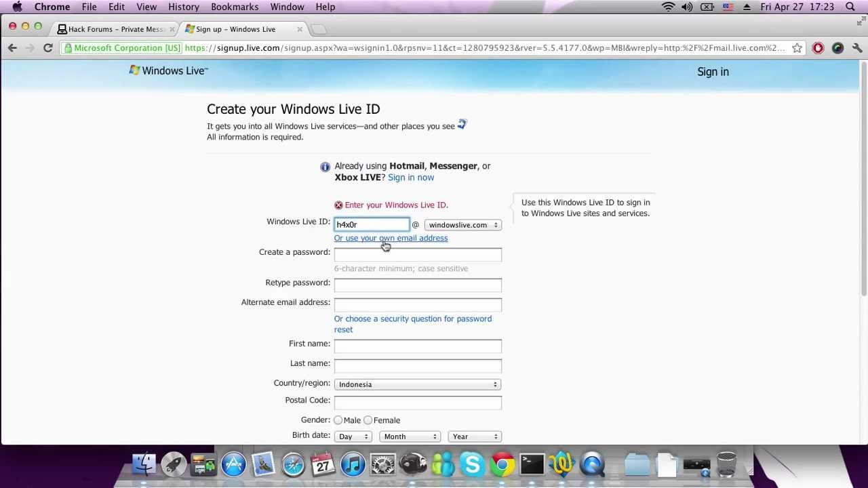The height and width of the screenshot is (488, 868).
Task: Open Mail stamp icon in the Dock
Action: tap(263, 464)
